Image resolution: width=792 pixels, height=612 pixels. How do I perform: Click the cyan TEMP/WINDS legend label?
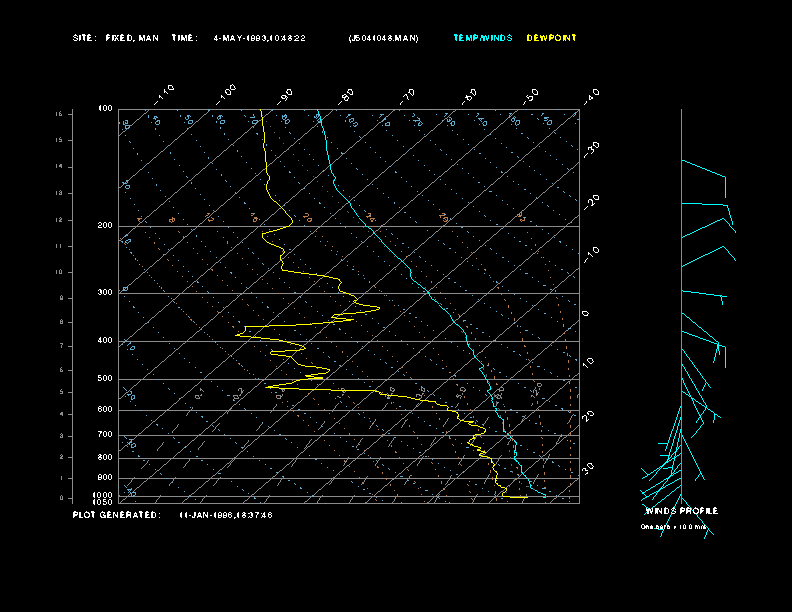(482, 38)
